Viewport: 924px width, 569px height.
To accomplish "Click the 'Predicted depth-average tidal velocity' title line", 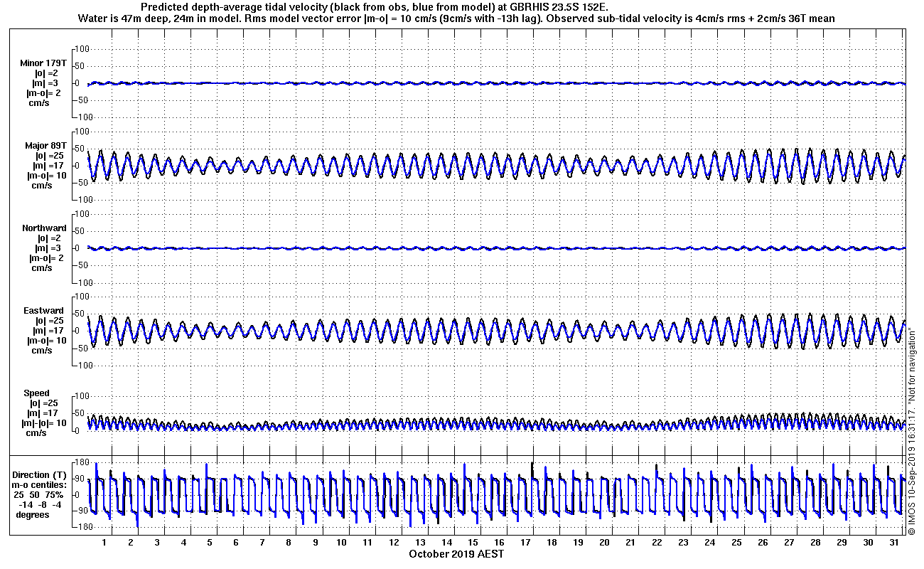I will (x=375, y=6).
